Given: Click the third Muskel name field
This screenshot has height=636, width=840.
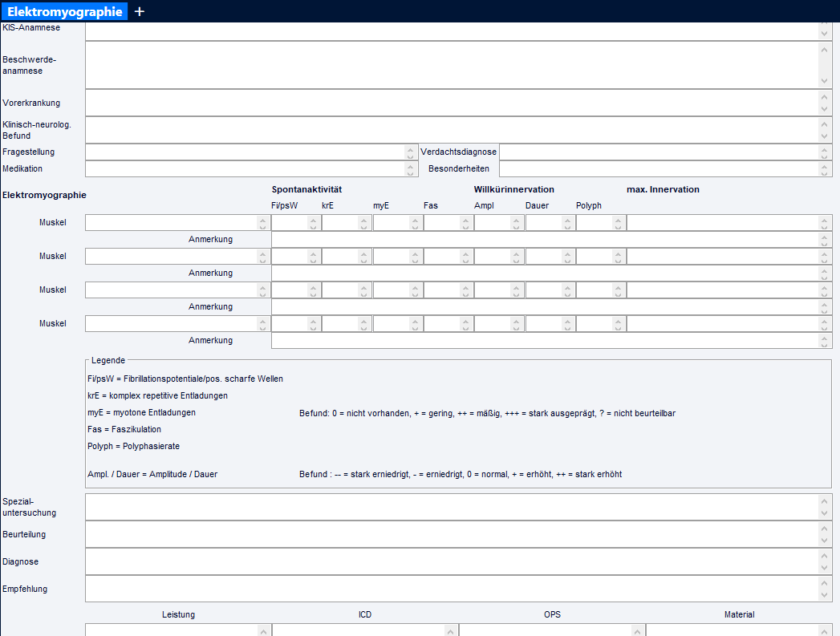Looking at the screenshot, I should pyautogui.click(x=177, y=290).
